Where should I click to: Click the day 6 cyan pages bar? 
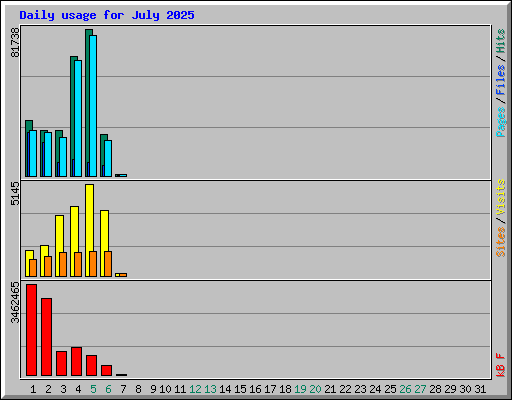tap(108, 158)
